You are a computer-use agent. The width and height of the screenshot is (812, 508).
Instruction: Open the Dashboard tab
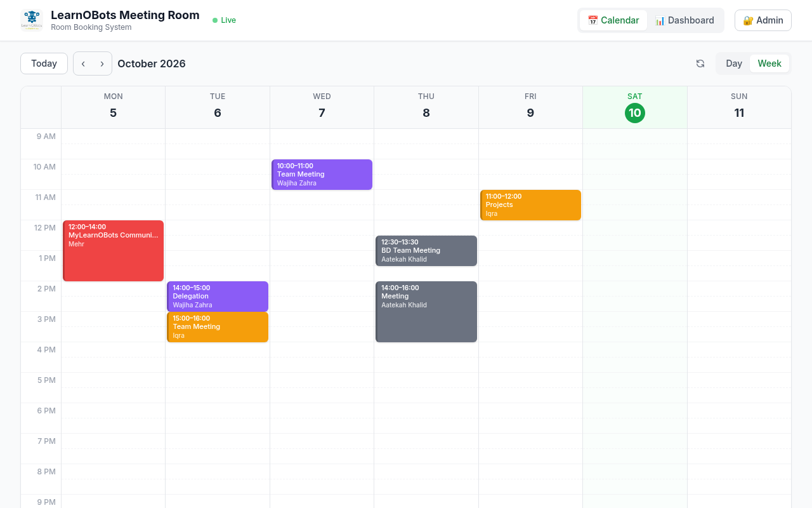pos(684,20)
